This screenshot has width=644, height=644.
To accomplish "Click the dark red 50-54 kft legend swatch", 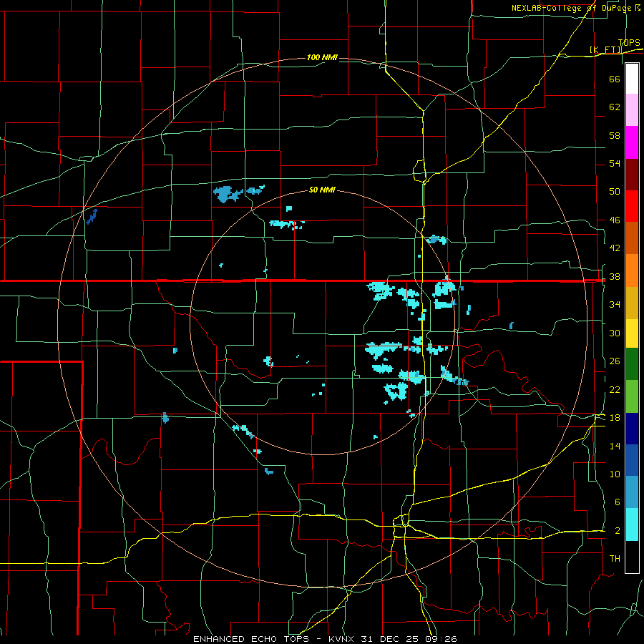I will 632,175.
